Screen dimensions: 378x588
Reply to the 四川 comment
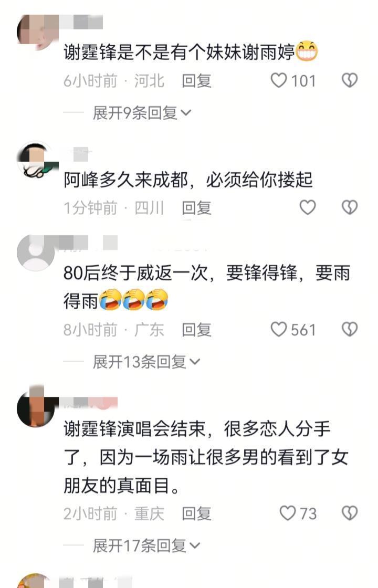(196, 208)
